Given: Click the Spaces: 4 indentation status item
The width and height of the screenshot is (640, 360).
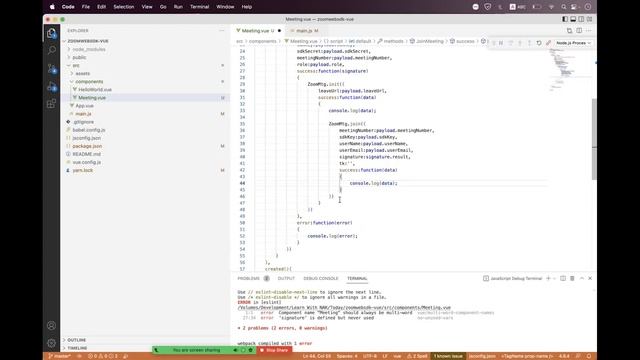Looking at the screenshot, I should tap(347, 356).
